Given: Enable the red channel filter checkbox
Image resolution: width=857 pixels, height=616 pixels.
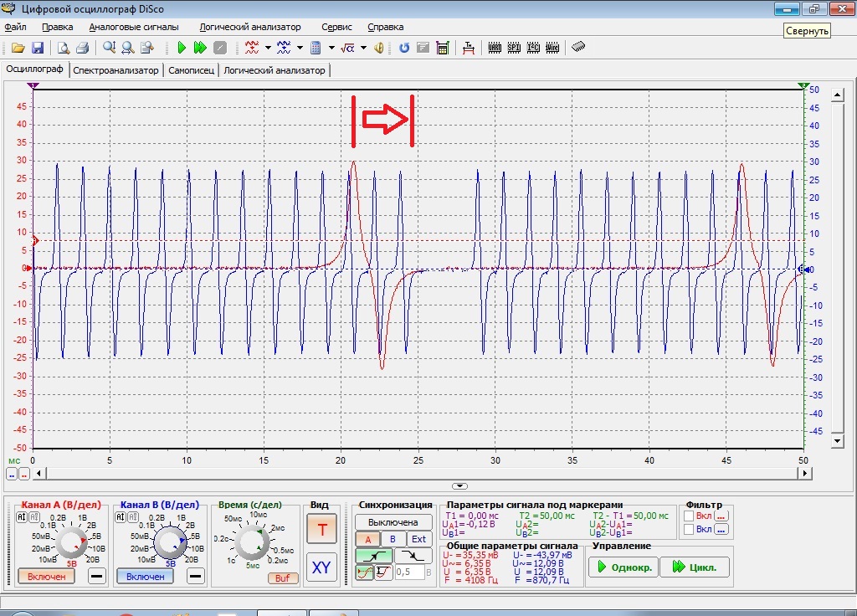Looking at the screenshot, I should click(x=689, y=516).
